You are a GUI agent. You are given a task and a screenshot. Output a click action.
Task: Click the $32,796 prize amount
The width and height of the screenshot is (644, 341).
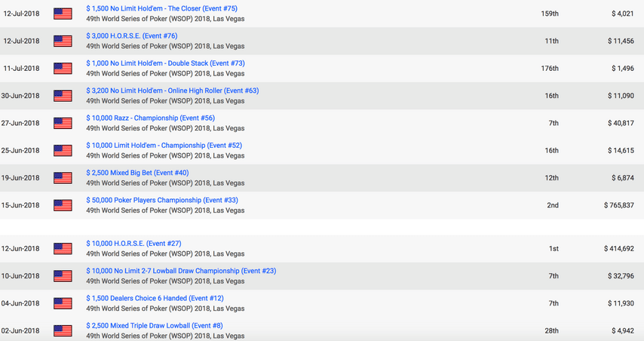pyautogui.click(x=621, y=276)
